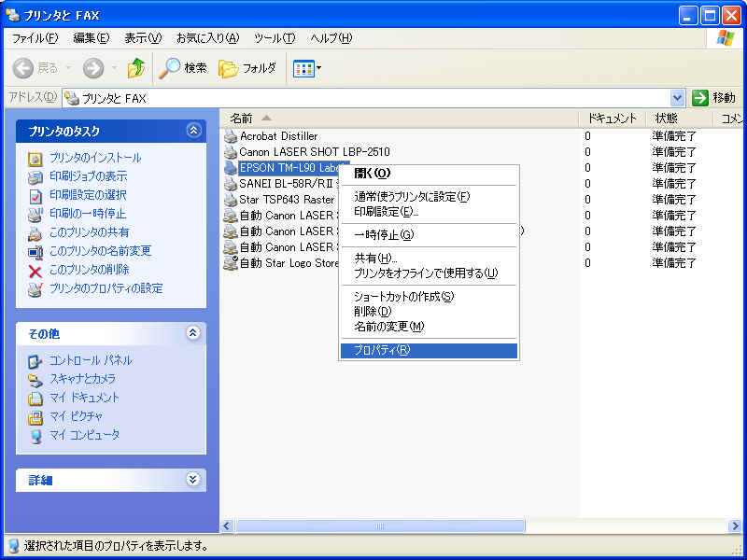Choose プリンタをオフラインで使用する(U) in context menu
The width and height of the screenshot is (747, 560).
(429, 273)
